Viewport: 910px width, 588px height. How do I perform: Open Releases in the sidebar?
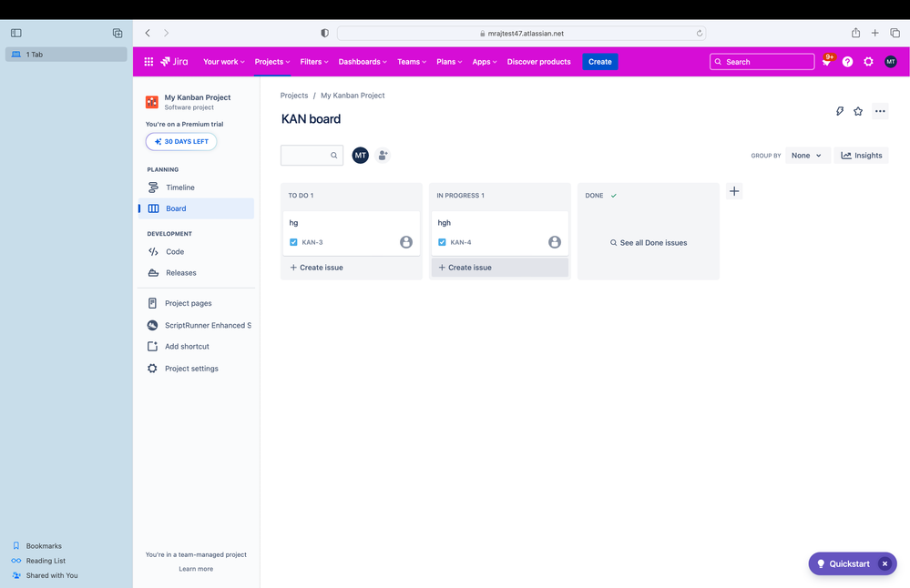pos(196,272)
